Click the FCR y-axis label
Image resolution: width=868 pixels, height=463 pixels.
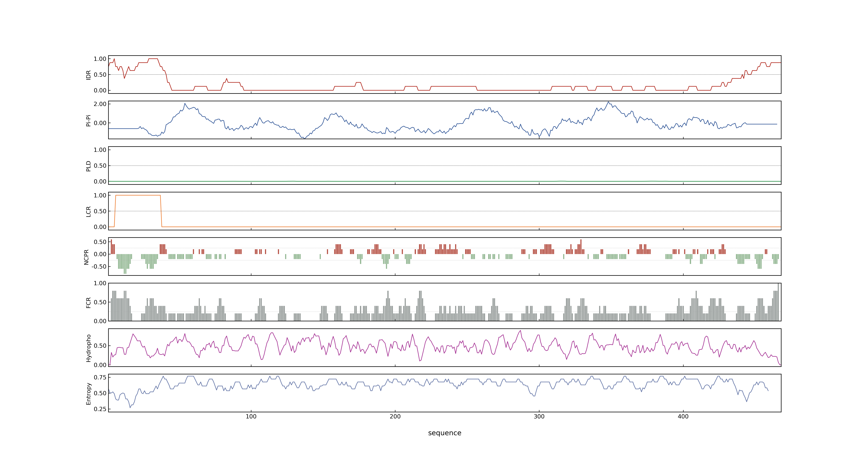point(88,302)
